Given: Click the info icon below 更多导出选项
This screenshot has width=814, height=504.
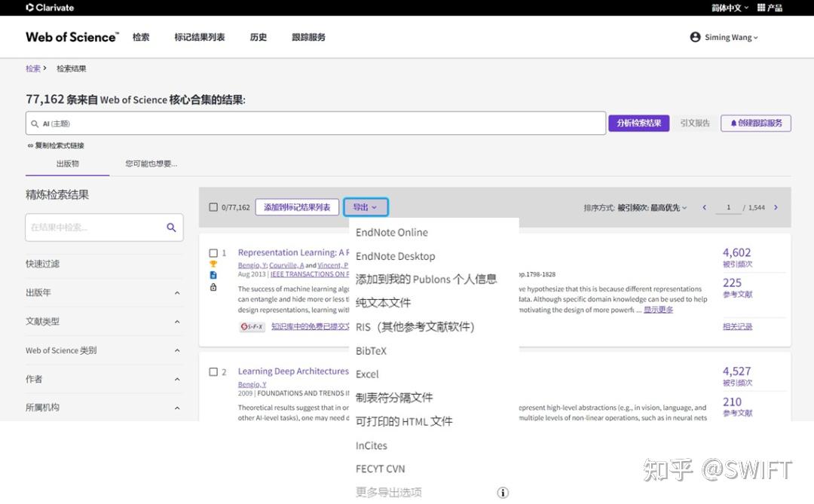Looking at the screenshot, I should 503,492.
